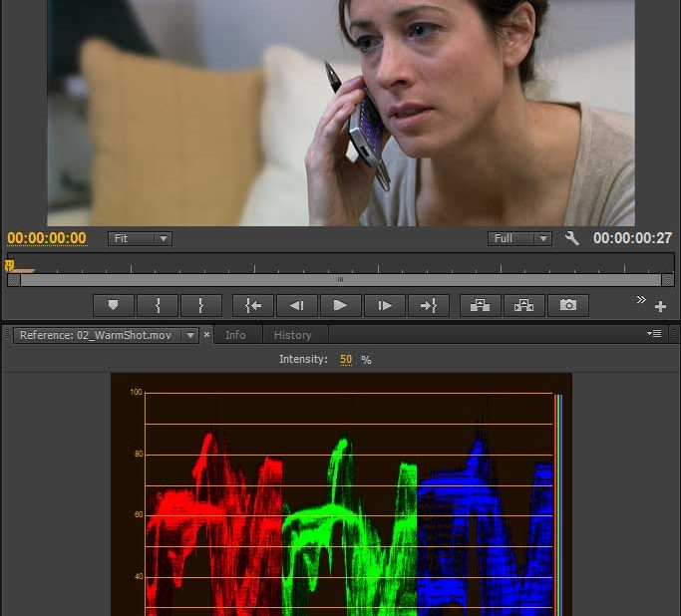681x616 pixels.
Task: Click the Go to In point button
Action: click(253, 306)
